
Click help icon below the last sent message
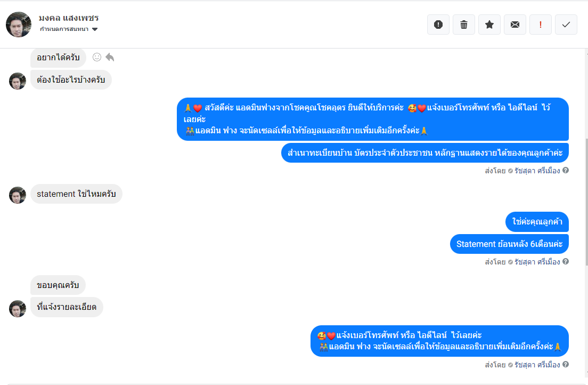point(566,365)
